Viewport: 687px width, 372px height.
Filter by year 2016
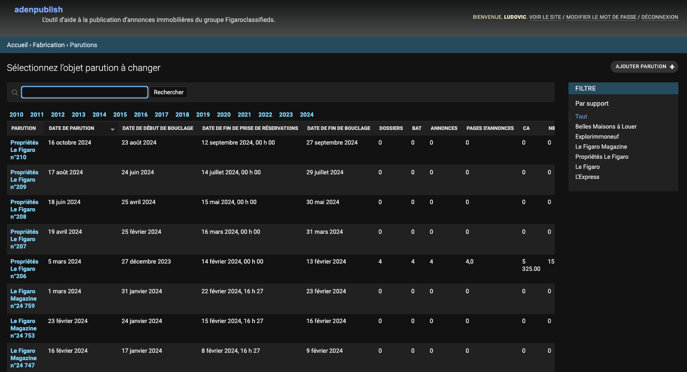pos(141,114)
